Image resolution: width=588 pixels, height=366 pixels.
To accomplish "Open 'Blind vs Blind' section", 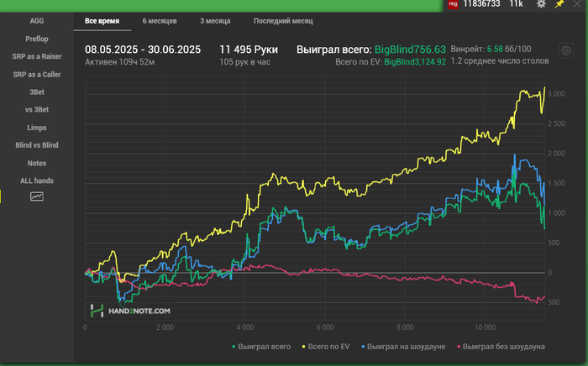I will [x=37, y=145].
